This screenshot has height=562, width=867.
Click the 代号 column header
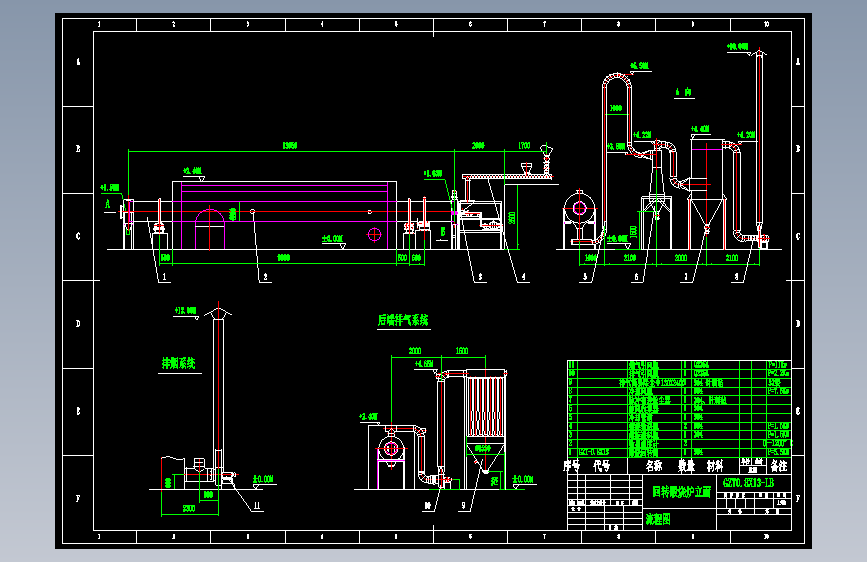pos(602,466)
